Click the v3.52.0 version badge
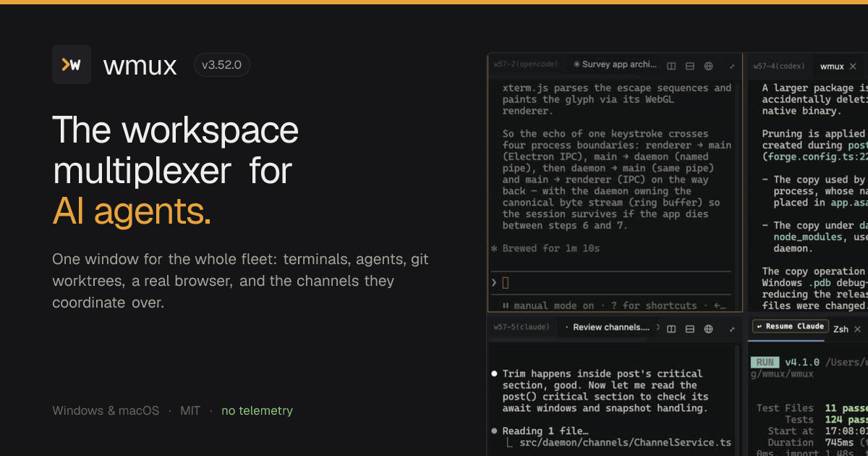The height and width of the screenshot is (456, 868). click(x=222, y=65)
